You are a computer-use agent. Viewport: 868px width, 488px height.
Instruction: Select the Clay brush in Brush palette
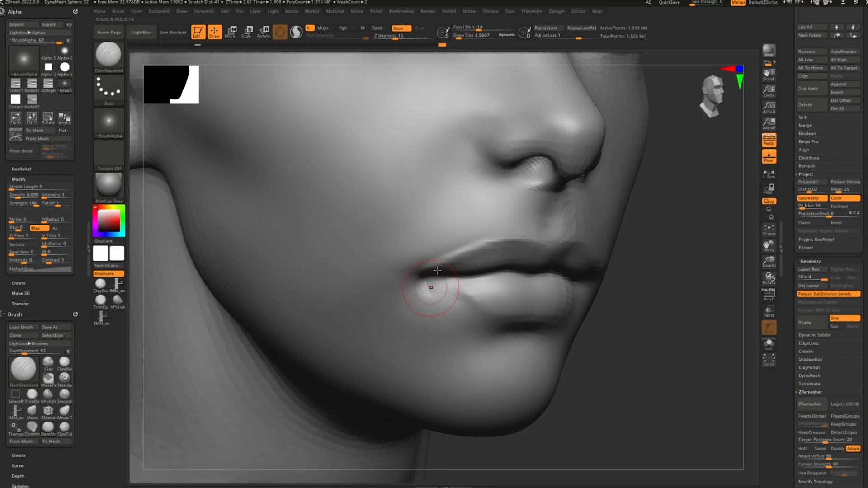48,364
